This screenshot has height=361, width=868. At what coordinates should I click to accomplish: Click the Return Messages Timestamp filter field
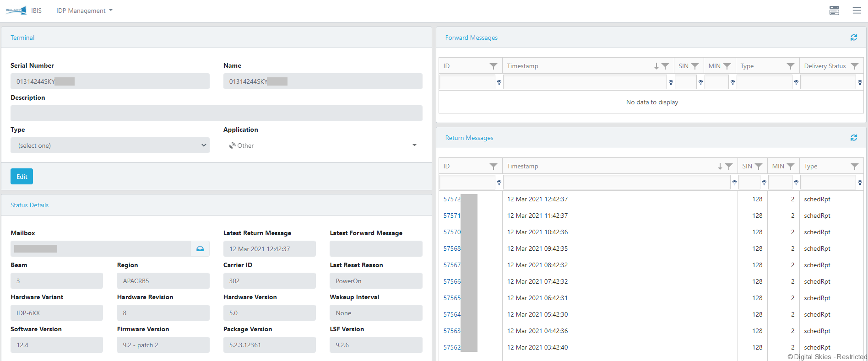tap(616, 183)
